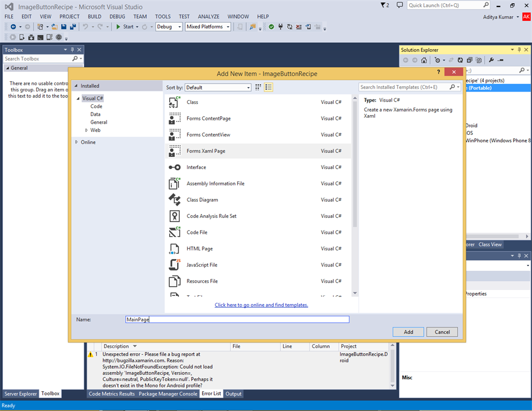The image size is (532, 411).
Task: Open the TOOLS menu
Action: [x=163, y=17]
